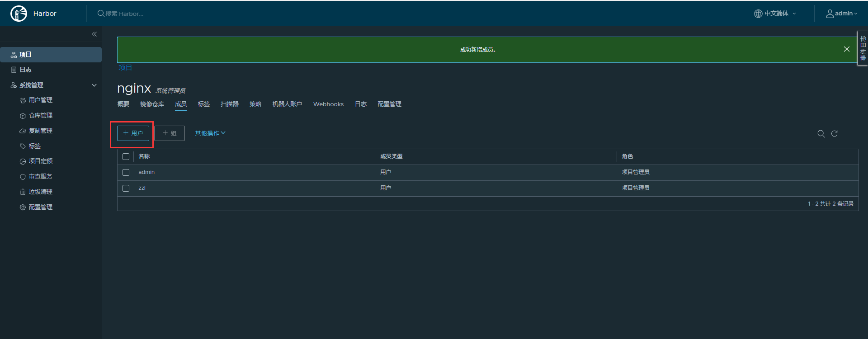Click the member list search icon
The image size is (868, 339).
point(821,133)
